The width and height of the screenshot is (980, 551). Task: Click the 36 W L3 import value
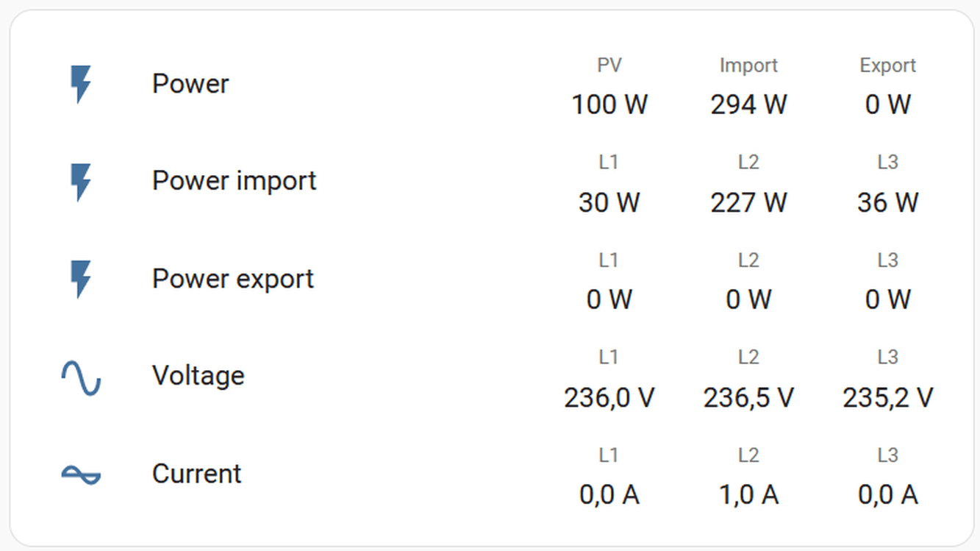pyautogui.click(x=887, y=202)
